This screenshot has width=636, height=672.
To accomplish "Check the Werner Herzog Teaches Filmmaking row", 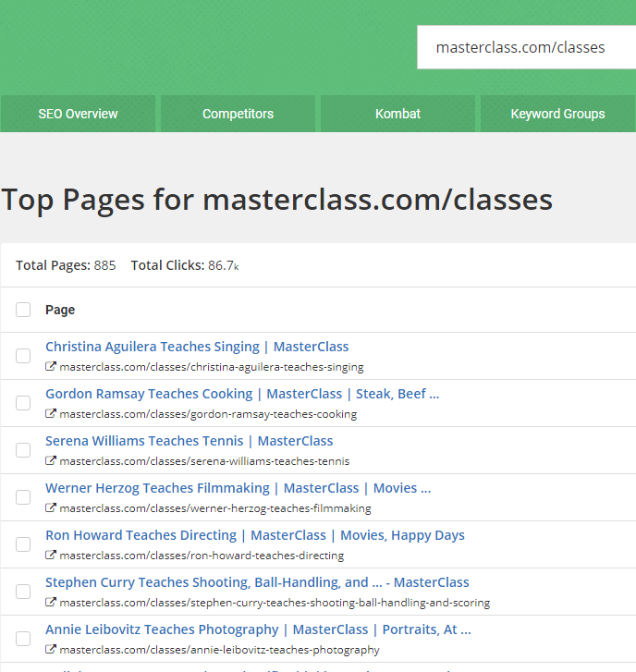I will (23, 497).
